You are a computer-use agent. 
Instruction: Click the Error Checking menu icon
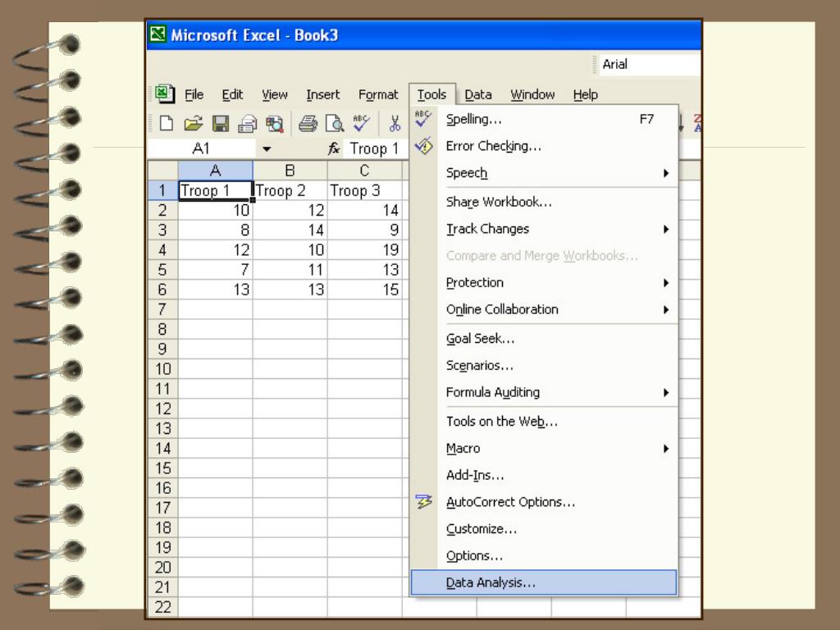pos(424,146)
